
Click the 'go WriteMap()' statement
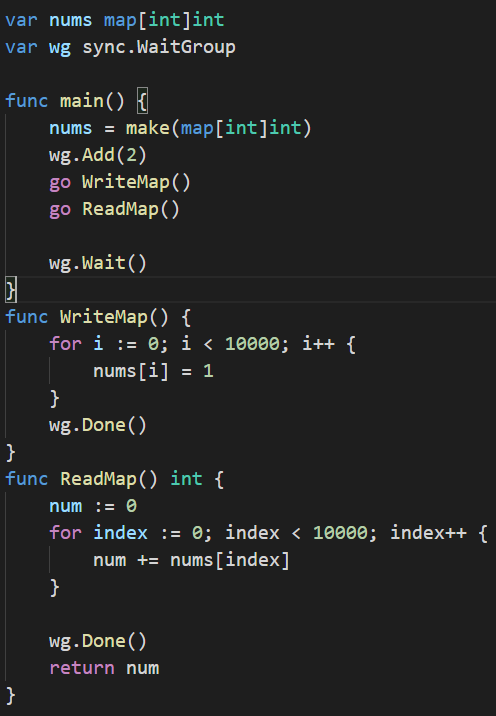(x=120, y=182)
